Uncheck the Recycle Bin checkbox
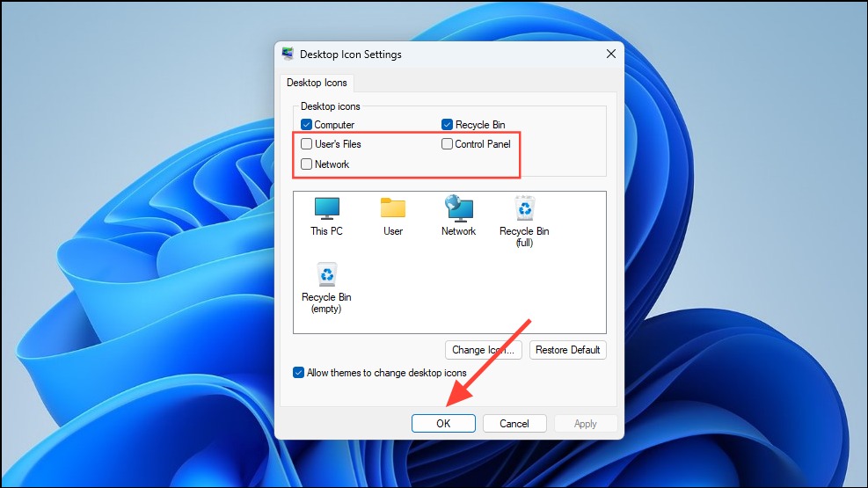Image resolution: width=868 pixels, height=488 pixels. point(447,125)
